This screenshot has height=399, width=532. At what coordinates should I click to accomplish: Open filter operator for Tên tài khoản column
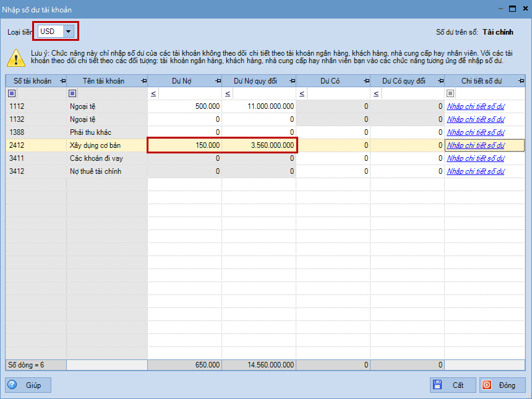pos(72,93)
